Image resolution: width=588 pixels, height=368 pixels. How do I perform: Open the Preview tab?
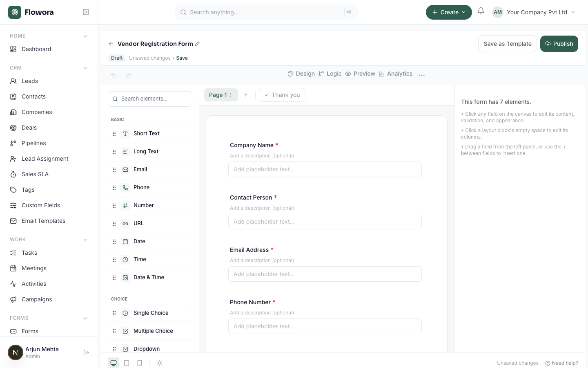click(x=360, y=74)
